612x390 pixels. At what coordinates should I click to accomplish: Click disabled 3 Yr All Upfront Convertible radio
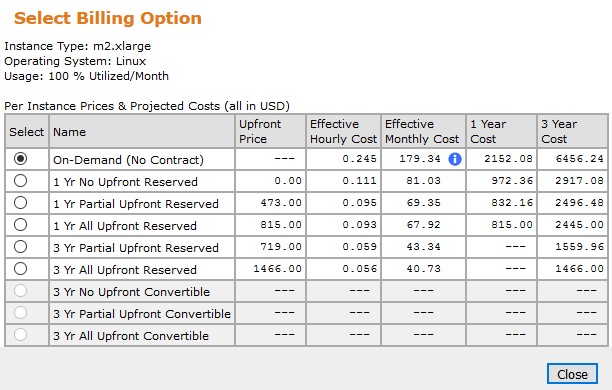coord(20,334)
